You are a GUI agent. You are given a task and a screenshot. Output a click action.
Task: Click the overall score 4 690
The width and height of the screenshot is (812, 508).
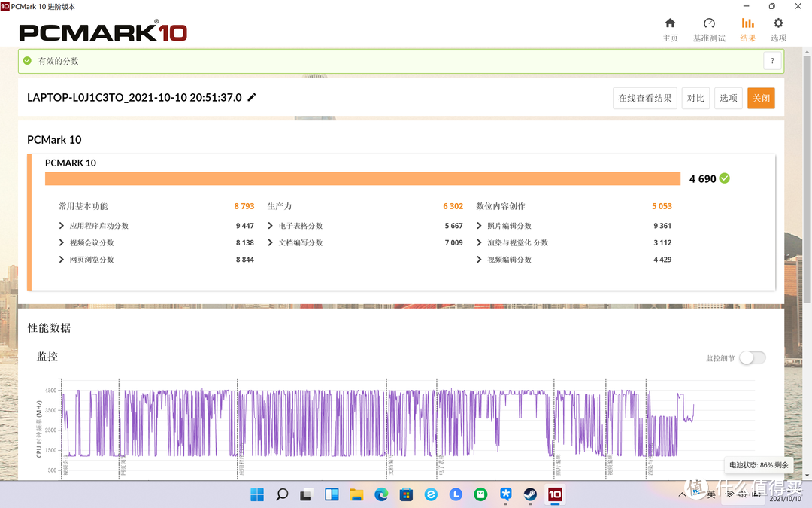(703, 179)
